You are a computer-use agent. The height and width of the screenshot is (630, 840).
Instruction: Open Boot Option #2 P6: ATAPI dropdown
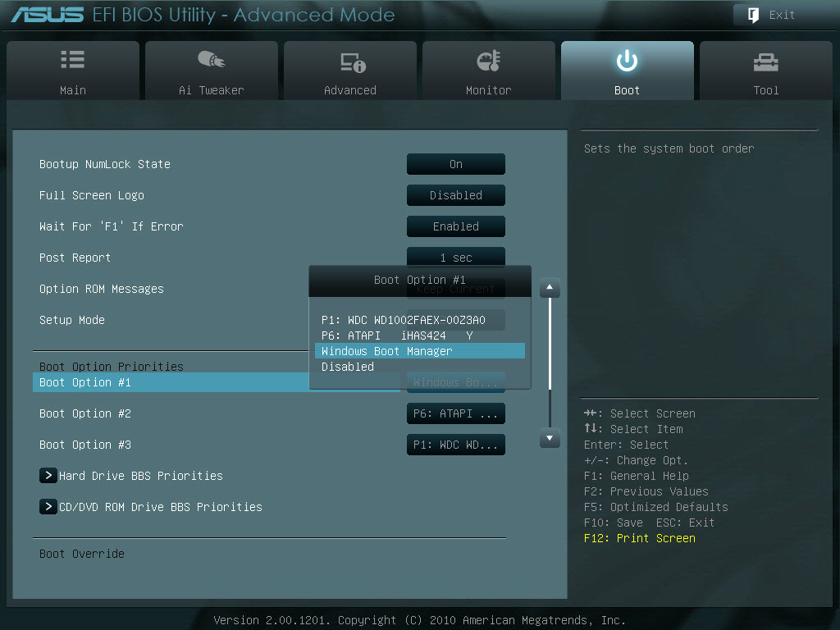[456, 413]
